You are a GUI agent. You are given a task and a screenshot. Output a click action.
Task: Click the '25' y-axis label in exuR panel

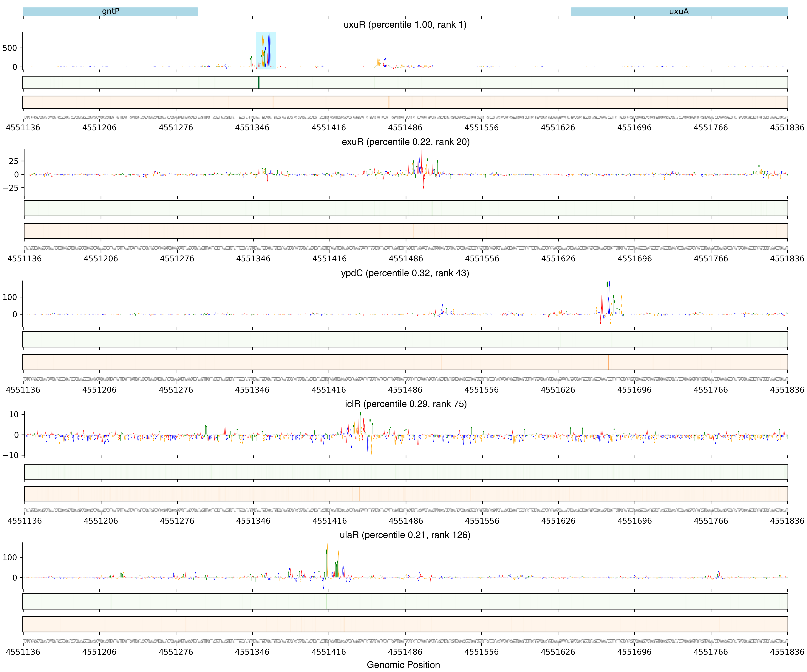point(14,161)
